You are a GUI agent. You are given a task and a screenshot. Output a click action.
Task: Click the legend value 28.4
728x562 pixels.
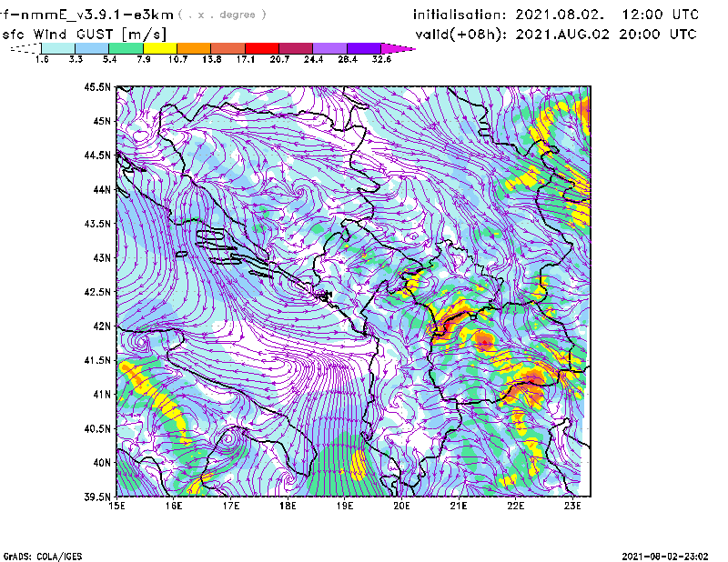click(348, 59)
